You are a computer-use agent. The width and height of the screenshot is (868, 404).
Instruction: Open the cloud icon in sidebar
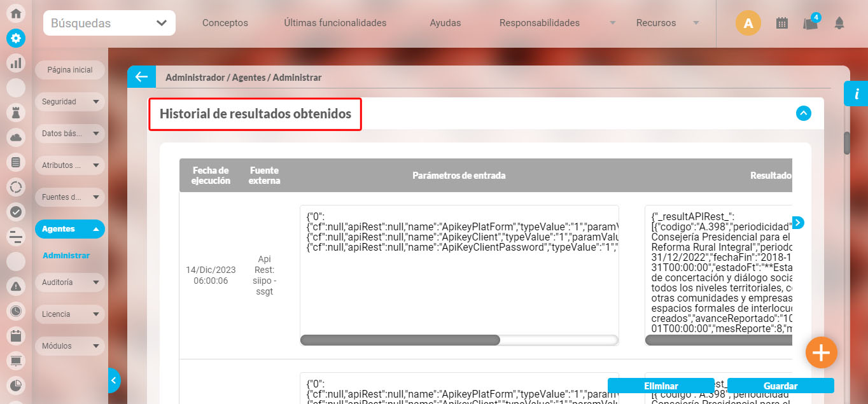click(16, 137)
